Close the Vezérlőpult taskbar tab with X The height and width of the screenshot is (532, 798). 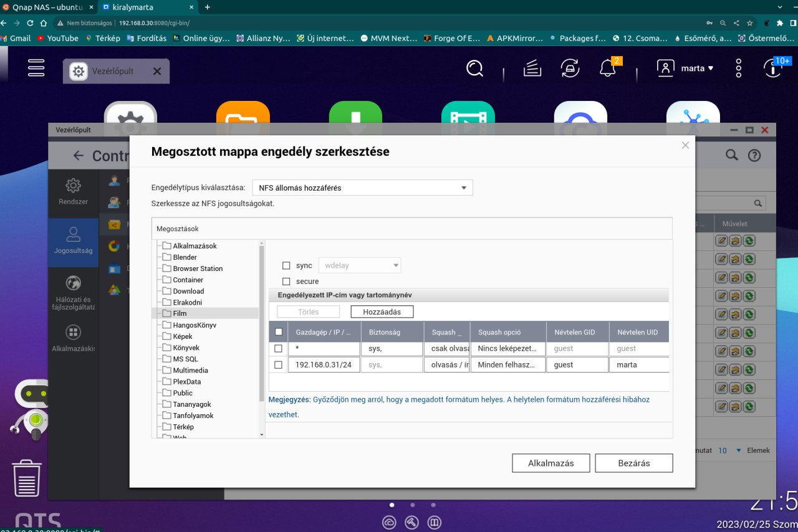[157, 71]
